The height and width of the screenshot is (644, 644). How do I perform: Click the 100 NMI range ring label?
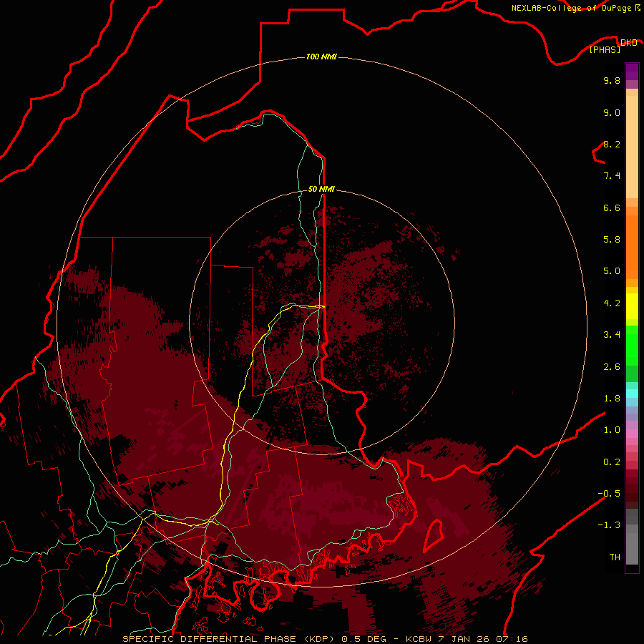pos(321,57)
